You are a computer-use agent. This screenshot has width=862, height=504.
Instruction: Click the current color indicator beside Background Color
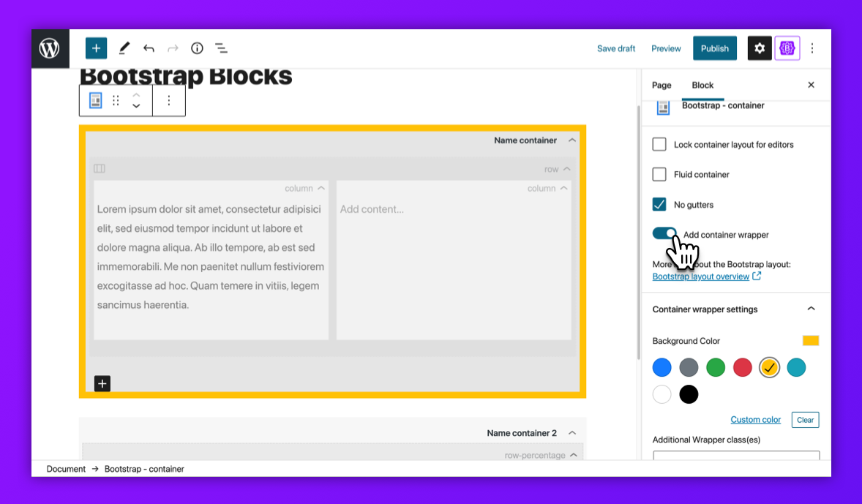(810, 341)
